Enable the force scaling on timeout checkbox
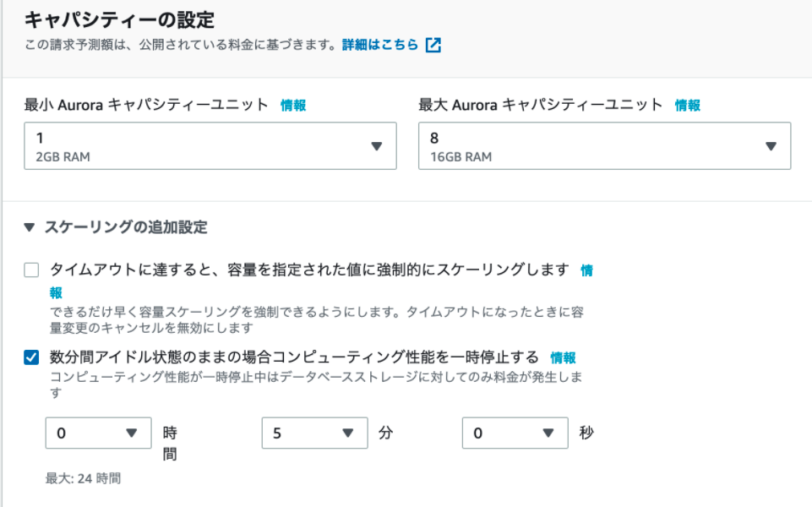812x507 pixels. 32,270
